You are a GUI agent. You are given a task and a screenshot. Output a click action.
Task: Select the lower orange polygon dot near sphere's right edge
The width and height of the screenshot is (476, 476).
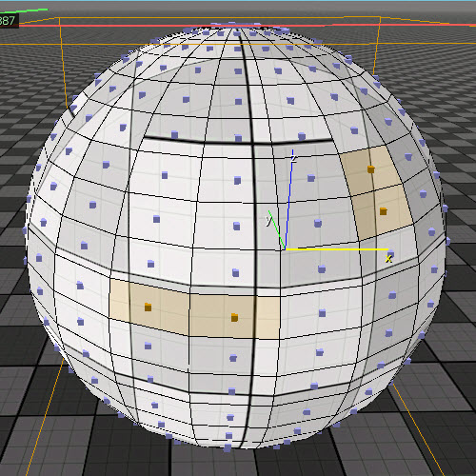[x=383, y=211]
